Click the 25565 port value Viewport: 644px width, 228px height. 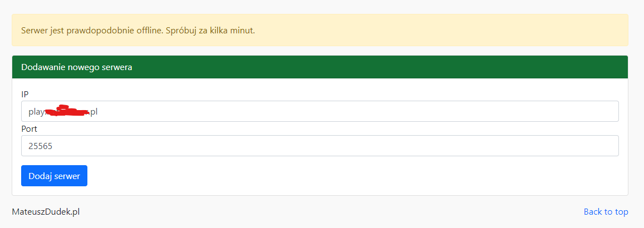click(40, 146)
